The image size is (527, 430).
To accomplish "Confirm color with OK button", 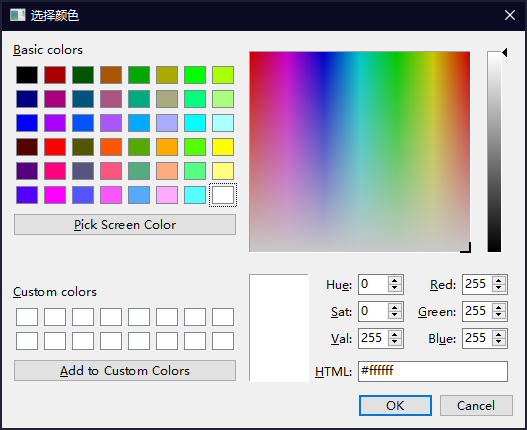I will coord(395,405).
